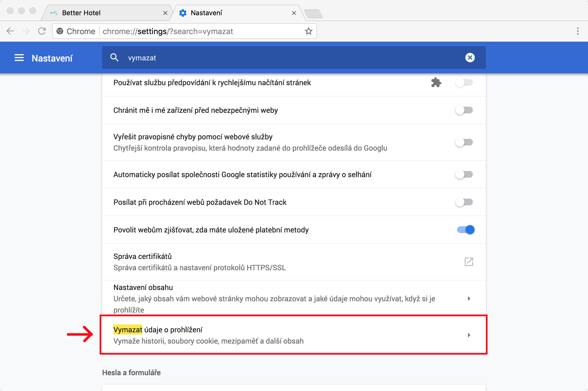
Task: Go back with the back arrow
Action: coord(10,31)
